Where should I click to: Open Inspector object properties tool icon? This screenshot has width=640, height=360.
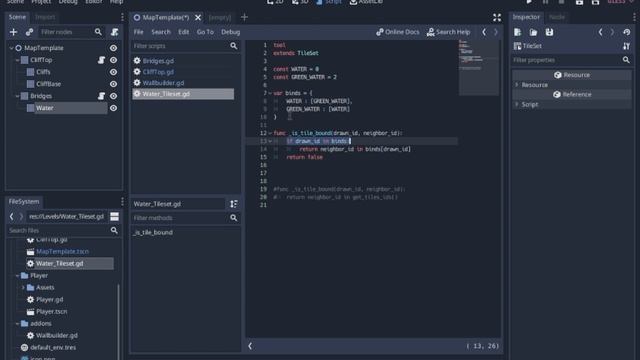[626, 46]
